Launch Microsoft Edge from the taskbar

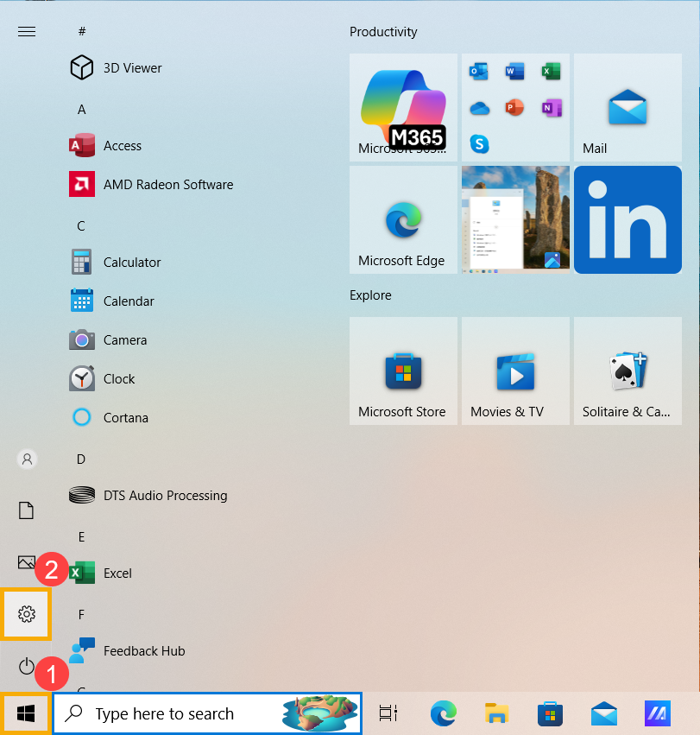tap(444, 713)
